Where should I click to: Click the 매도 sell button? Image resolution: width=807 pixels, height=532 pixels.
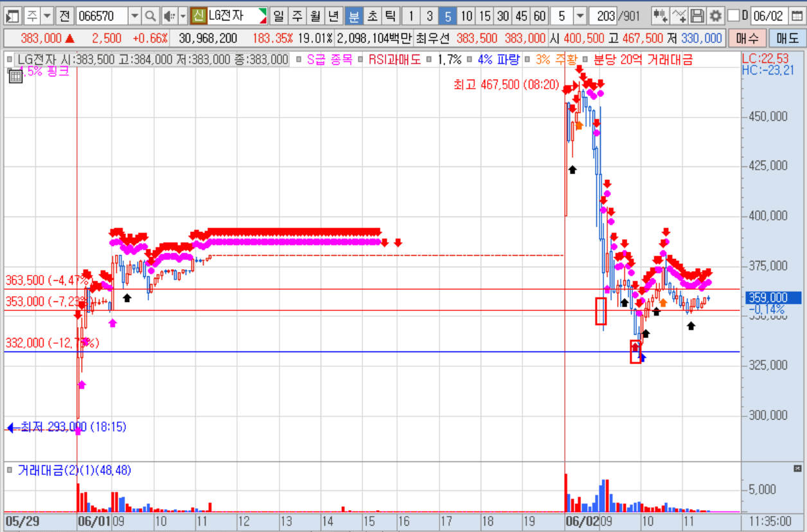pos(786,39)
